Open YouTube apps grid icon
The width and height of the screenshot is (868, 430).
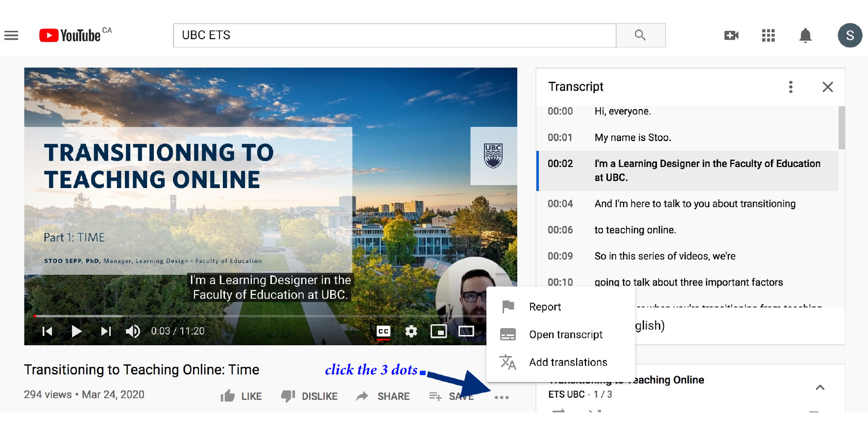coord(769,35)
